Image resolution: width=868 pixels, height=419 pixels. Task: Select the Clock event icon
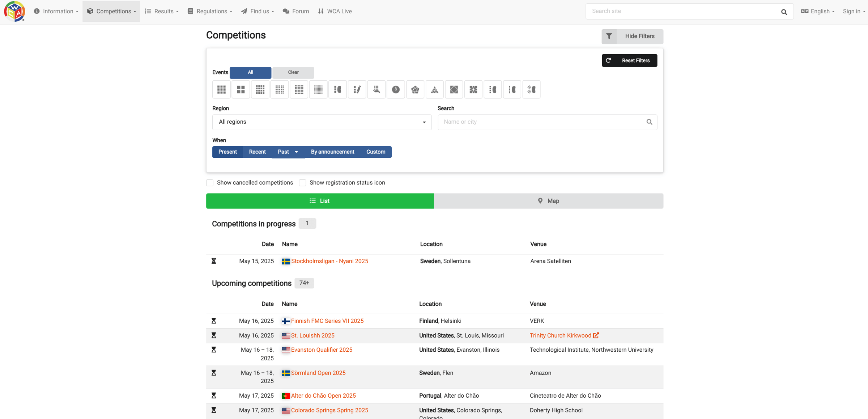tap(396, 89)
